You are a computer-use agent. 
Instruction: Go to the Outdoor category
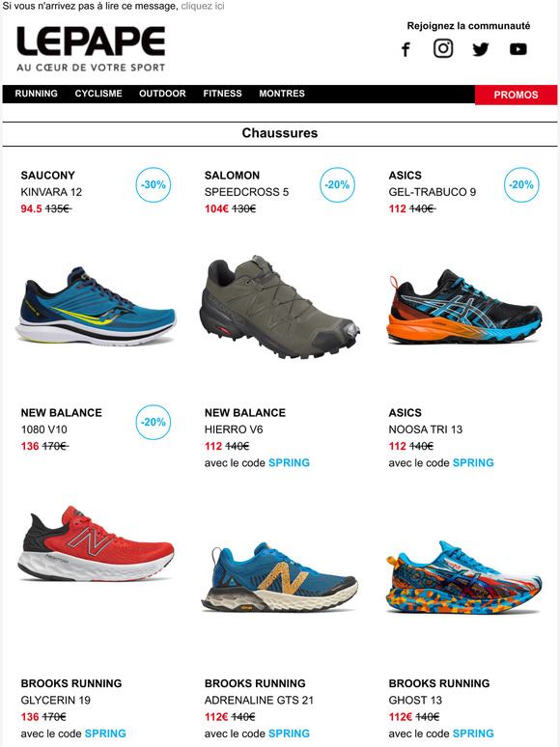tap(162, 94)
